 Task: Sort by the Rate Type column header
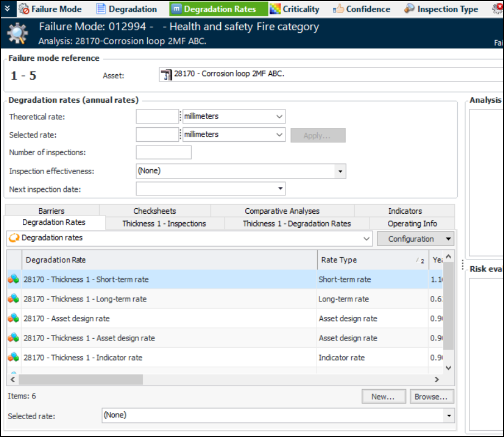coord(338,260)
